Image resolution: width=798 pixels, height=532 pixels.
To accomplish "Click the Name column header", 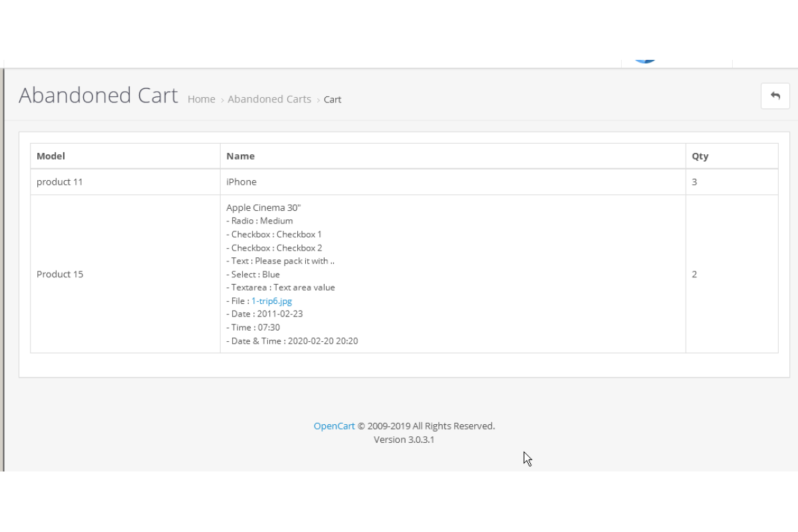I will 240,156.
